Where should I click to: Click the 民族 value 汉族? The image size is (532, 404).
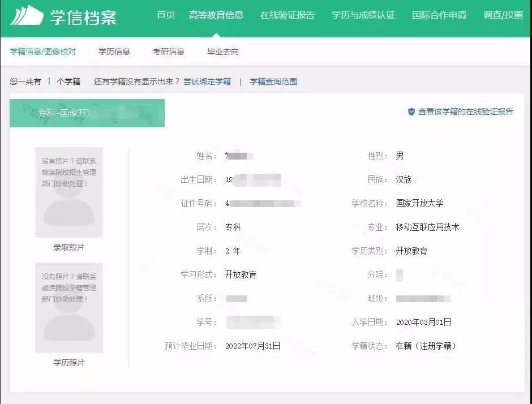[404, 179]
